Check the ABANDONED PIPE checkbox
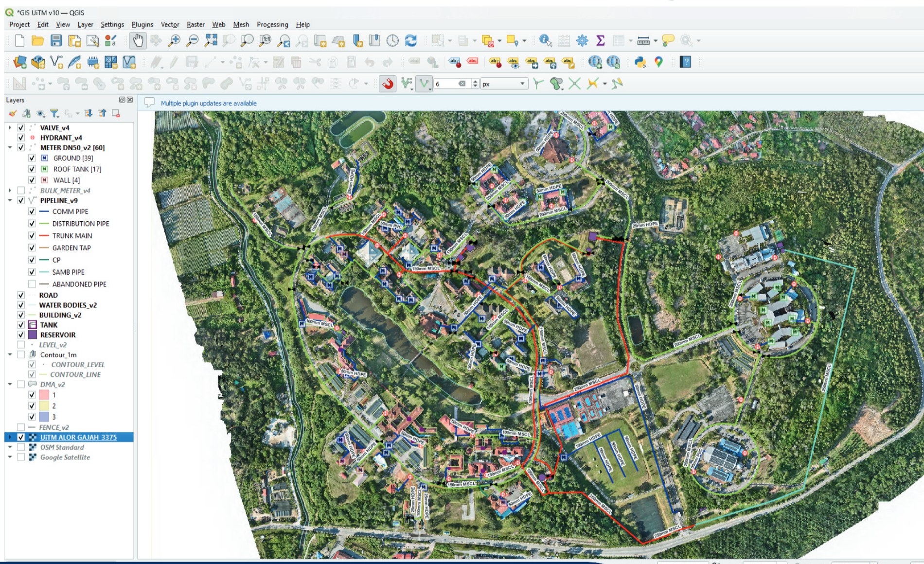 coord(32,284)
